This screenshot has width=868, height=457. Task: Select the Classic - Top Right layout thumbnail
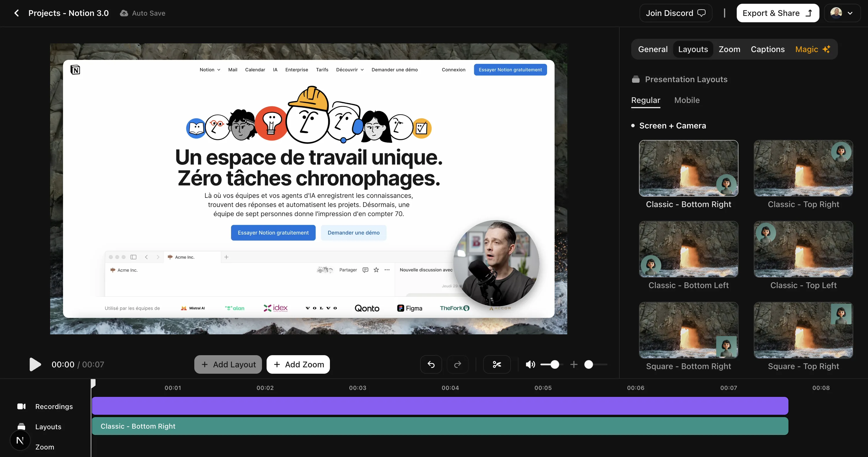[803, 168]
